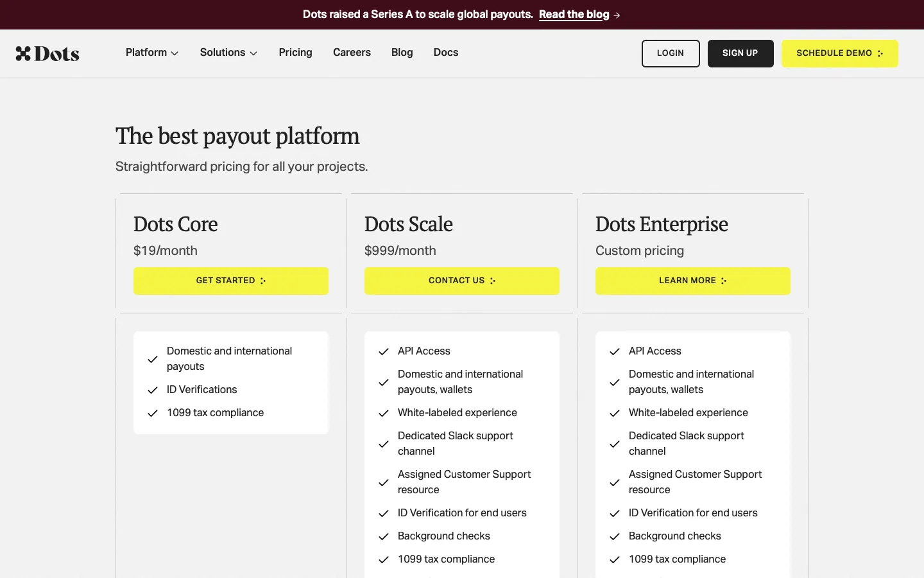Click GET STARTED under Dots Core
924x578 pixels.
[231, 281]
